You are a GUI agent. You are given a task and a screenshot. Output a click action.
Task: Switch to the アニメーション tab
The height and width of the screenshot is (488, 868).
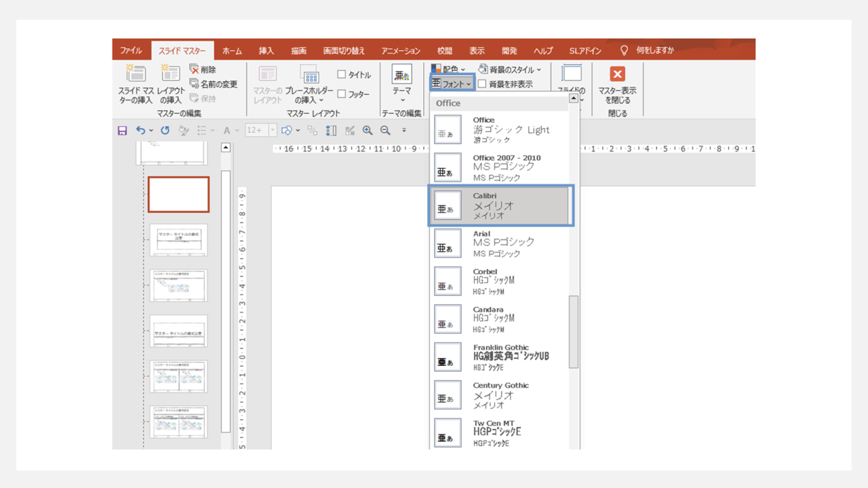click(x=401, y=51)
